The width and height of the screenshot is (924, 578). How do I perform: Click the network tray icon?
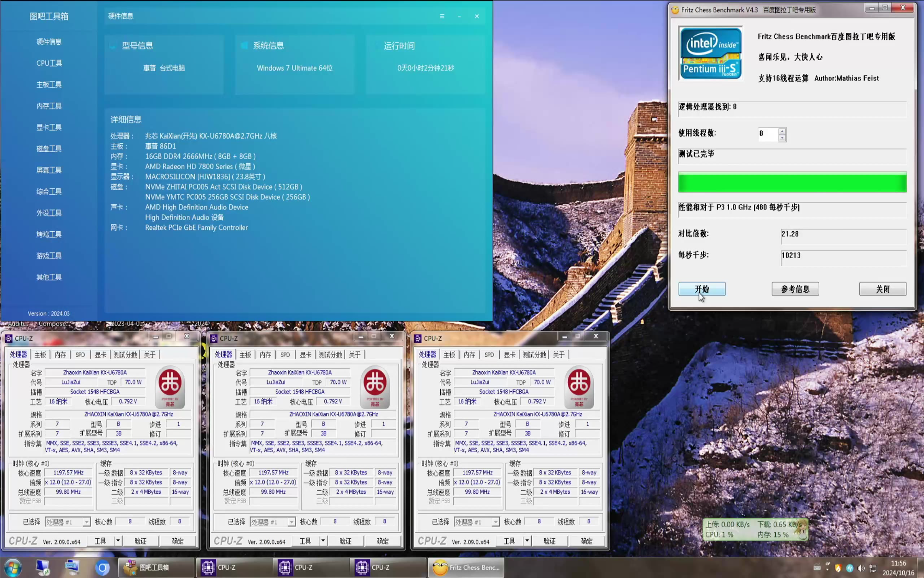click(x=873, y=568)
